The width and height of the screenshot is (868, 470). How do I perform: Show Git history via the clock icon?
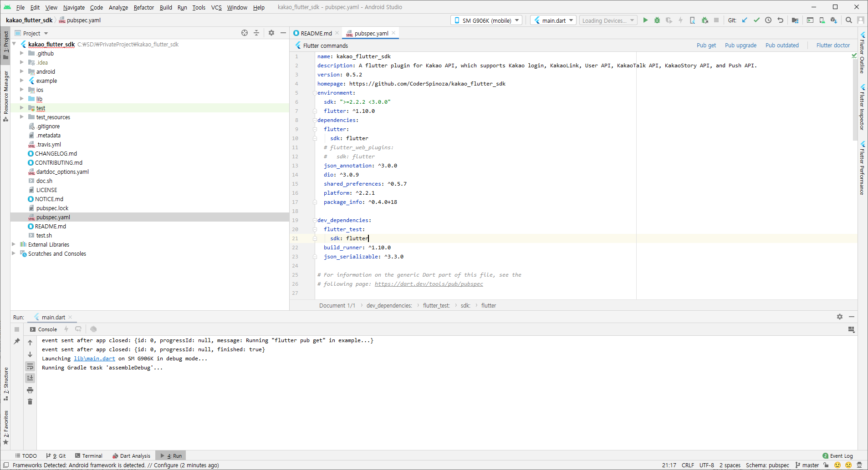coord(768,20)
